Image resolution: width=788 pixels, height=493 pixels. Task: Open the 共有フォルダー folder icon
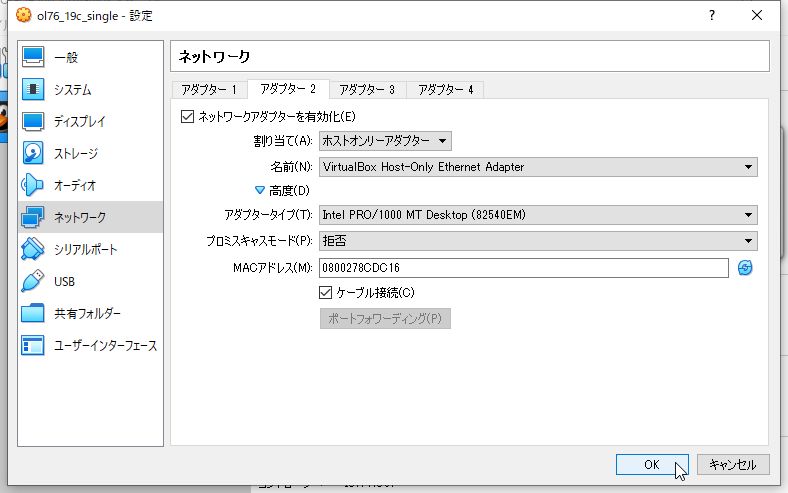click(x=33, y=313)
